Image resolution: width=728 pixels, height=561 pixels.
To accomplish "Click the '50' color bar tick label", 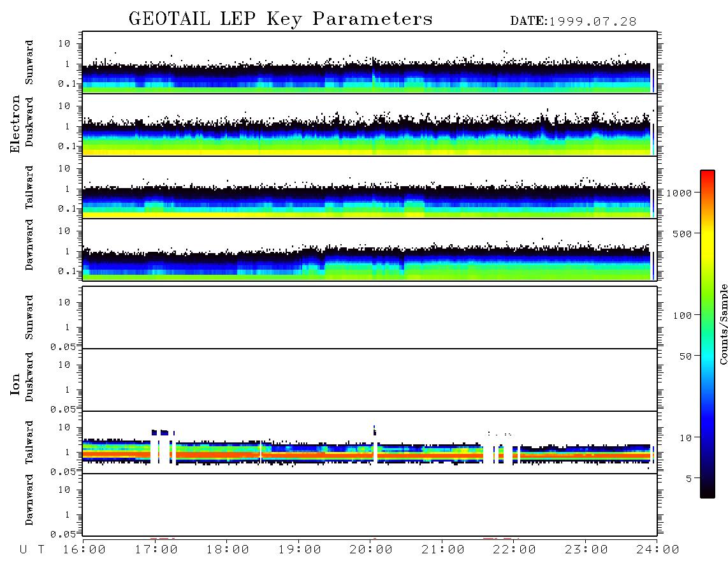I will 685,356.
